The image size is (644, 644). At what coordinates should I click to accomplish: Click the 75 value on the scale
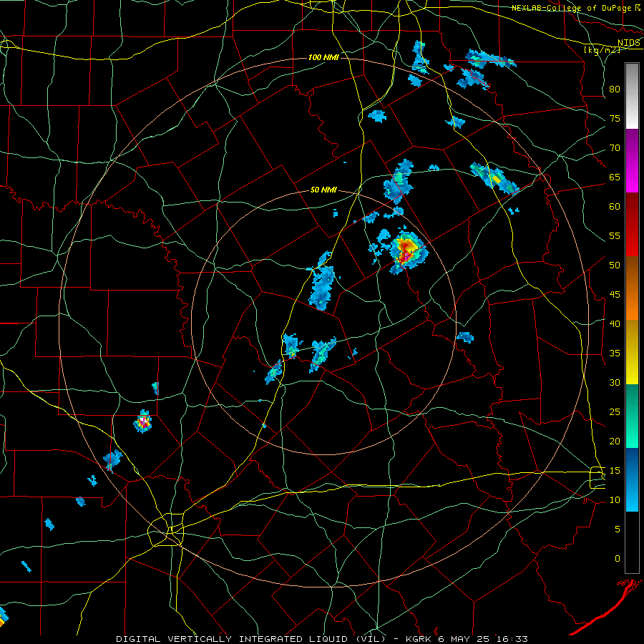click(x=615, y=118)
